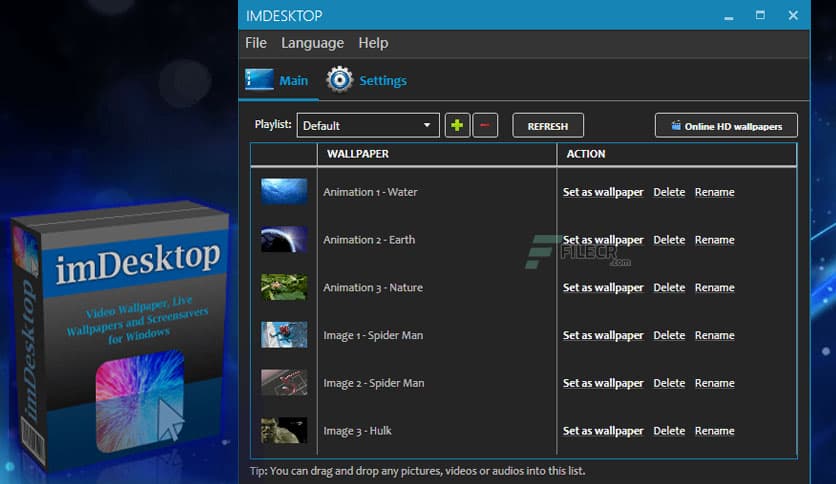836x484 pixels.
Task: Rename Image 3 - Hulk
Action: (x=714, y=431)
